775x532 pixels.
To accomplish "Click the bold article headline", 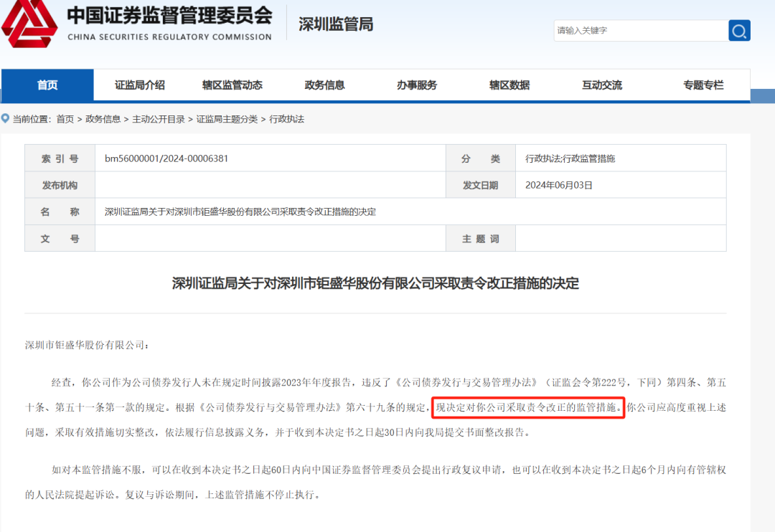I will point(375,283).
